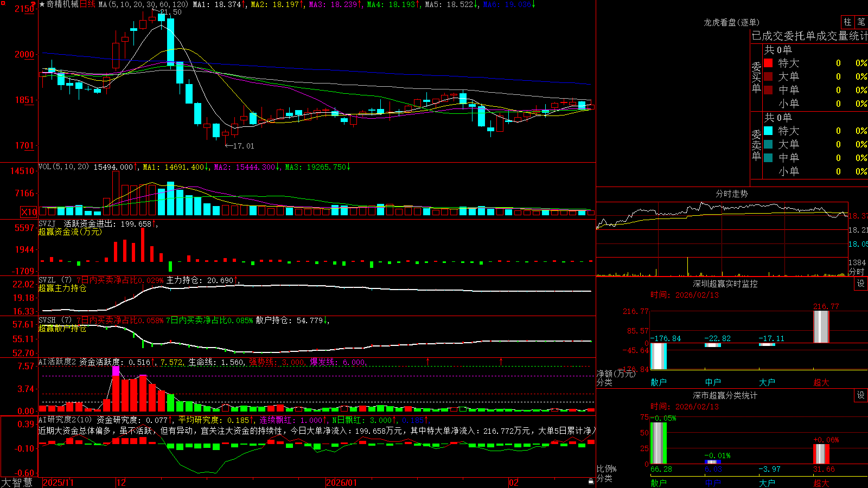Click the small lock icon at chart corner
Screen dimensions: 868x488
tap(591, 481)
